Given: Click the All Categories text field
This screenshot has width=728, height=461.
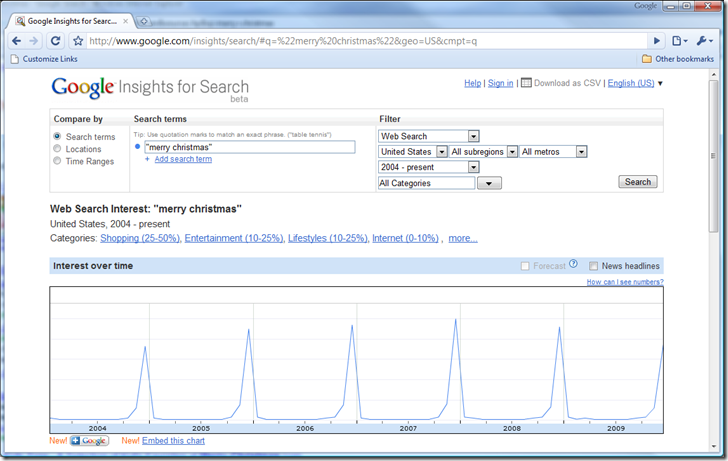Looking at the screenshot, I should pyautogui.click(x=427, y=183).
